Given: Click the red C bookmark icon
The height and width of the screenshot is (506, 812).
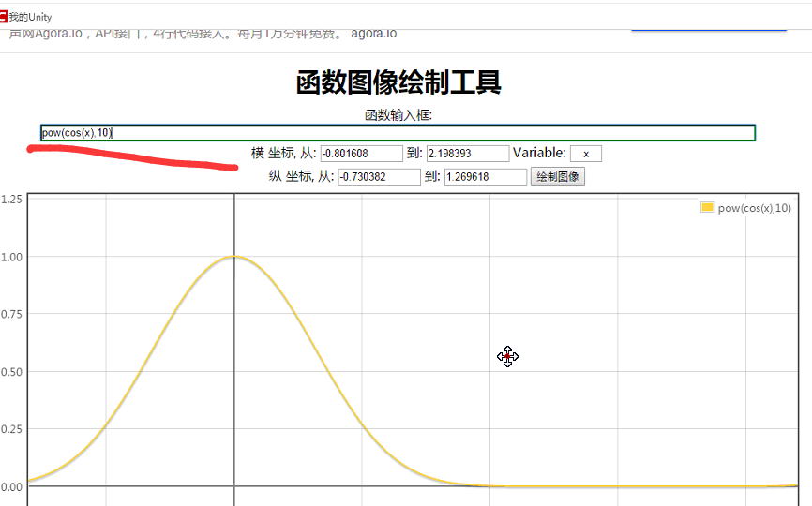Looking at the screenshot, I should click(3, 17).
